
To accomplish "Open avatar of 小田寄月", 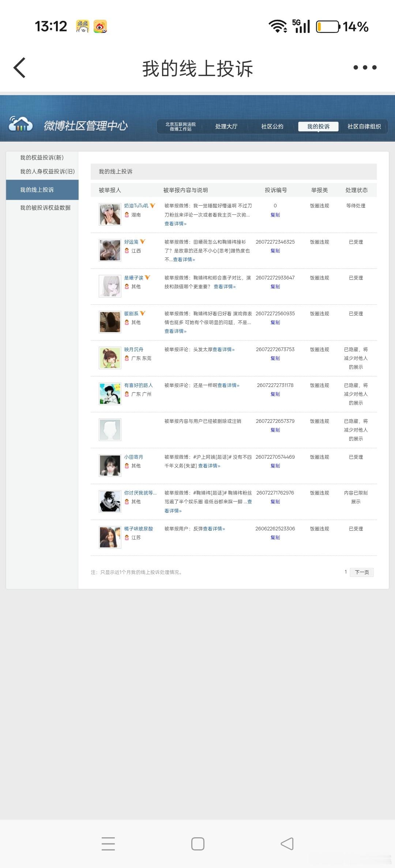I will 110,465.
